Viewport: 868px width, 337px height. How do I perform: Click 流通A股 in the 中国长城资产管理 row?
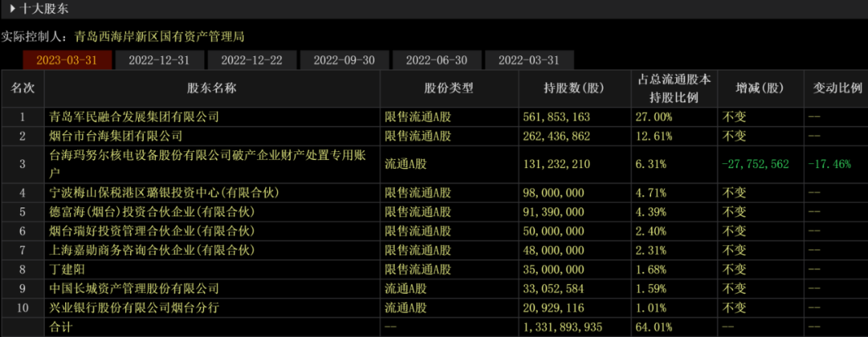(x=406, y=288)
